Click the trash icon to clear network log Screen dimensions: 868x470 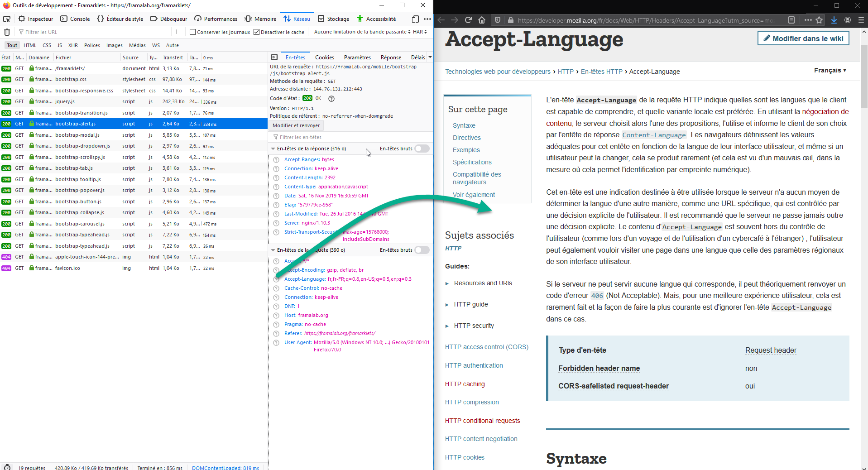pyautogui.click(x=7, y=32)
